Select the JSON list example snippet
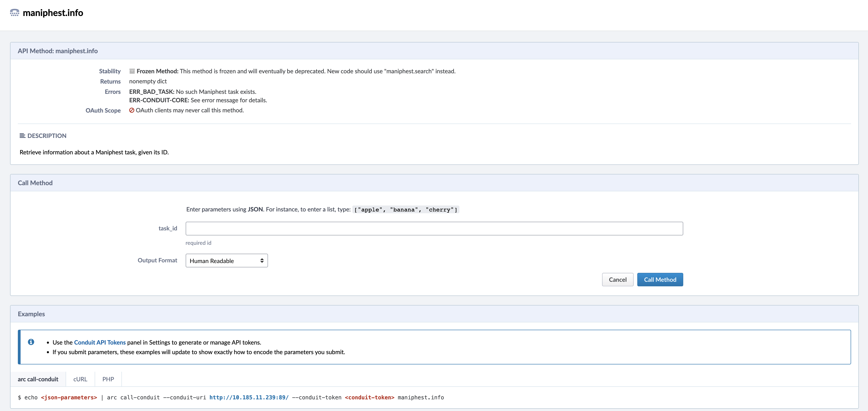868x411 pixels. click(x=405, y=209)
